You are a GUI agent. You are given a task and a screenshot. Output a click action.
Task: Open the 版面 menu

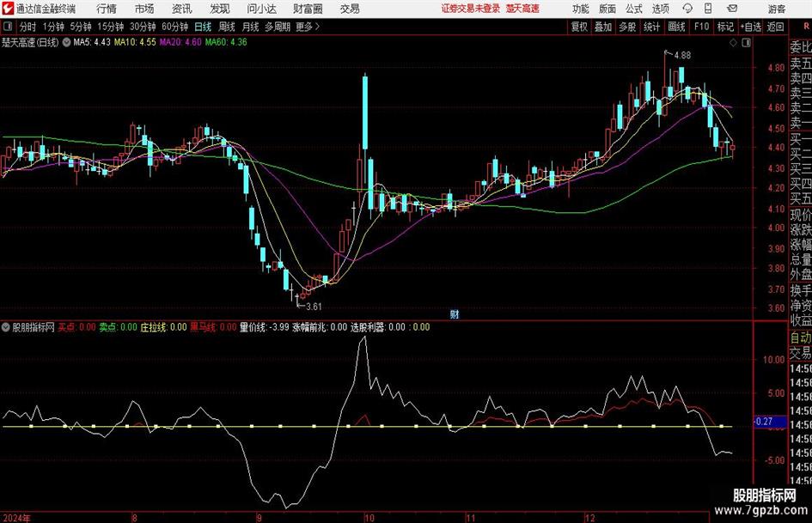coord(607,9)
